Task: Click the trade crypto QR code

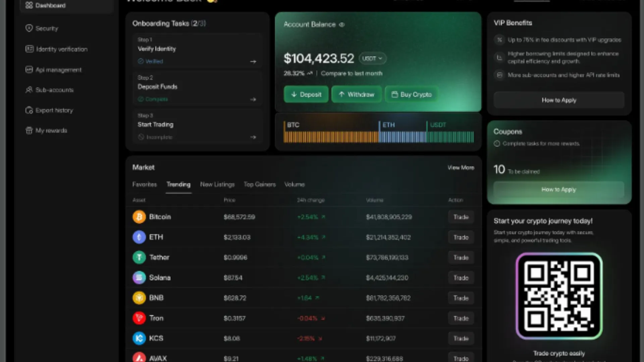Action: point(559,296)
